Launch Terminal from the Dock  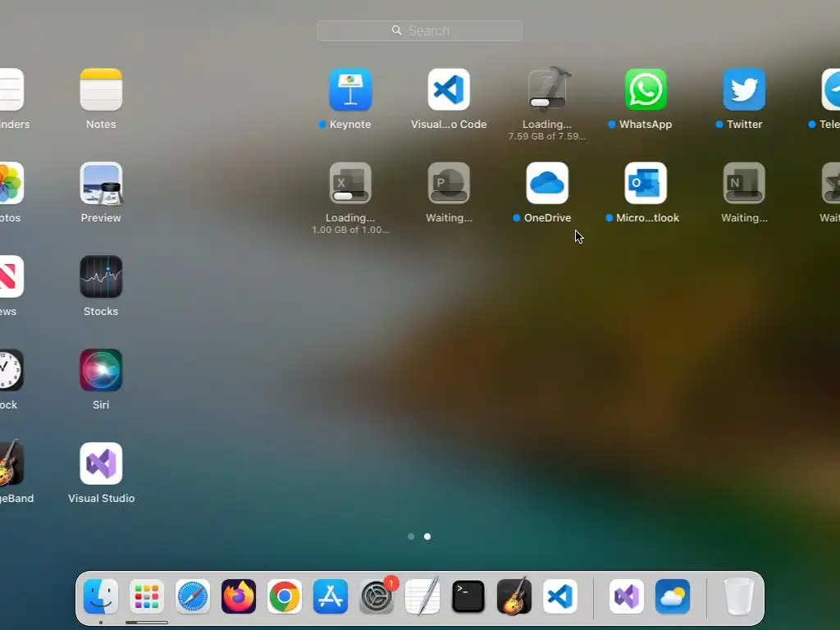(x=468, y=596)
